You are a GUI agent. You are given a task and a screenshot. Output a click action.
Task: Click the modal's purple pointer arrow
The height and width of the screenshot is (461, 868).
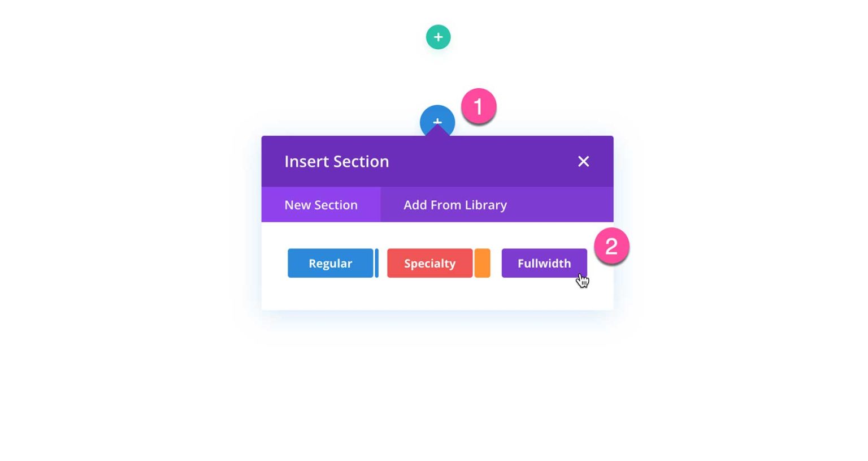pyautogui.click(x=437, y=132)
